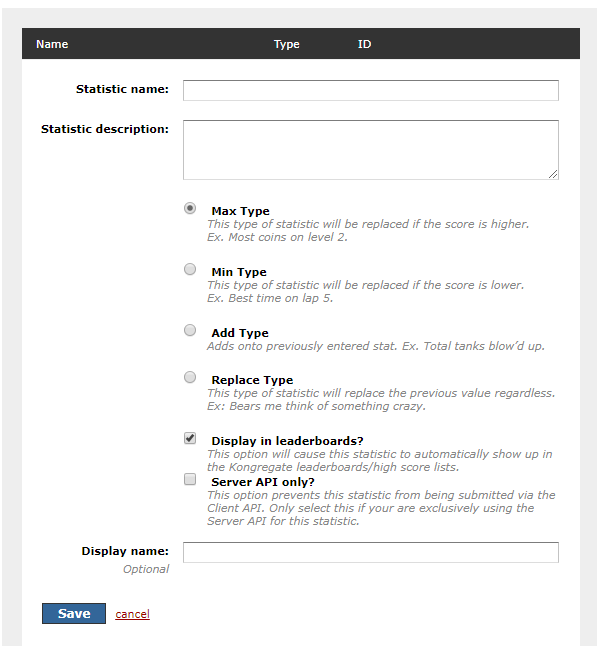Click the ID column header
The width and height of the screenshot is (597, 646).
click(364, 44)
